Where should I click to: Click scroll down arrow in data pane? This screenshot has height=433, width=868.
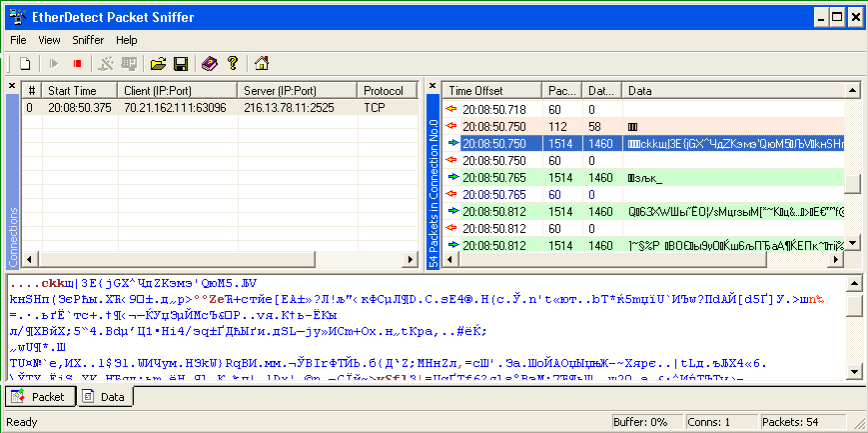click(854, 371)
